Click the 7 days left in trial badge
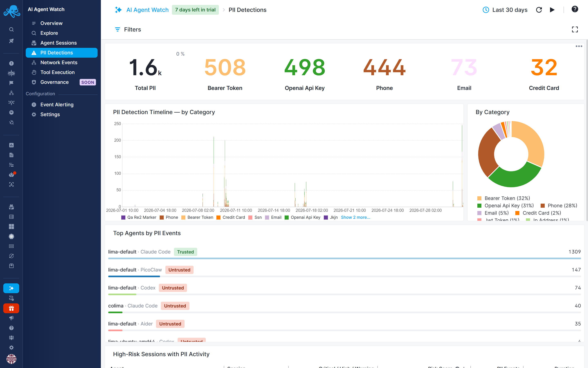The width and height of the screenshot is (588, 368). 195,10
